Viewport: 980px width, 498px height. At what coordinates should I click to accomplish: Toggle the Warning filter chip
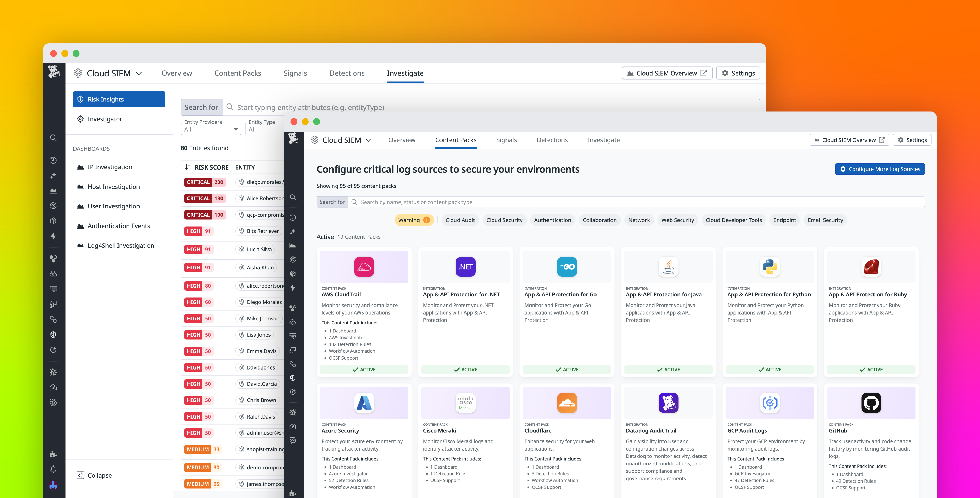[414, 220]
